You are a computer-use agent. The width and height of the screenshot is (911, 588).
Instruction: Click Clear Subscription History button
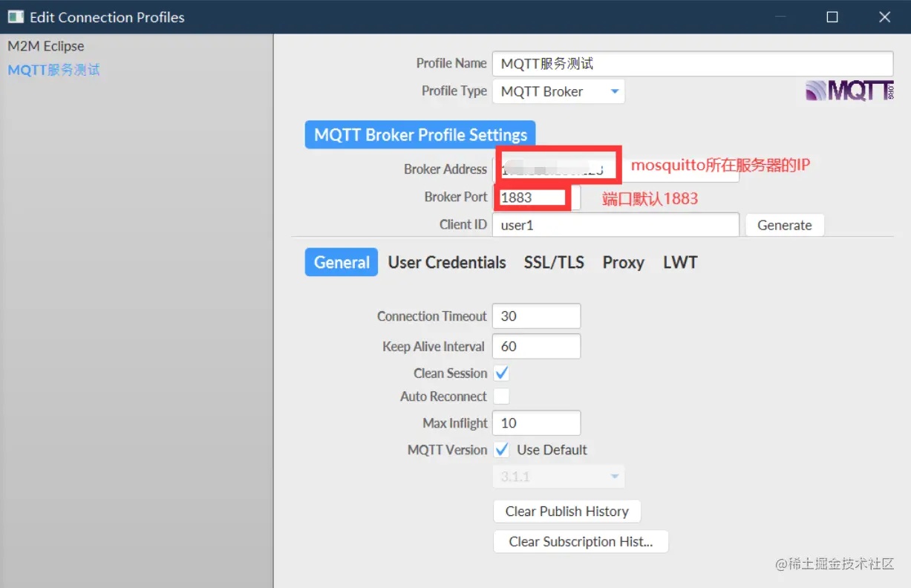point(581,542)
